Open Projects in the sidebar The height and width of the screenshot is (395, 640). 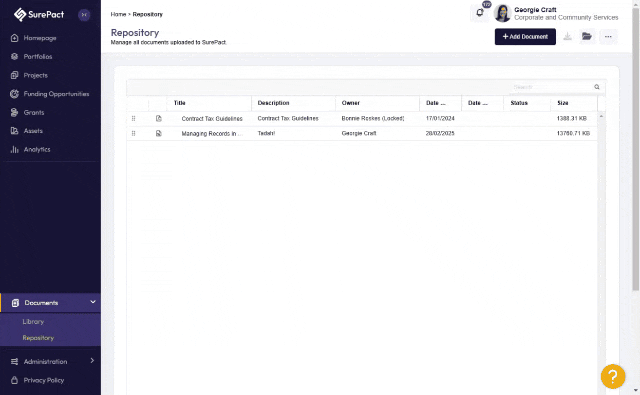pos(36,75)
